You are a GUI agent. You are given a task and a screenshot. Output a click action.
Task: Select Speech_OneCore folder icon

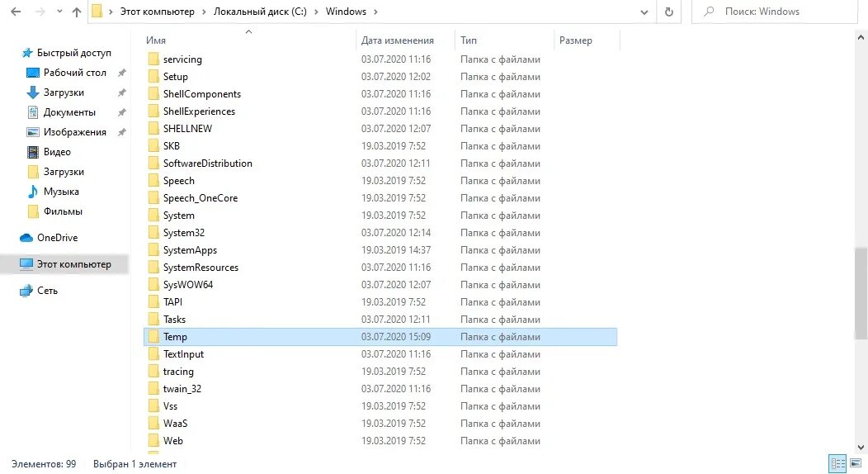click(x=153, y=198)
